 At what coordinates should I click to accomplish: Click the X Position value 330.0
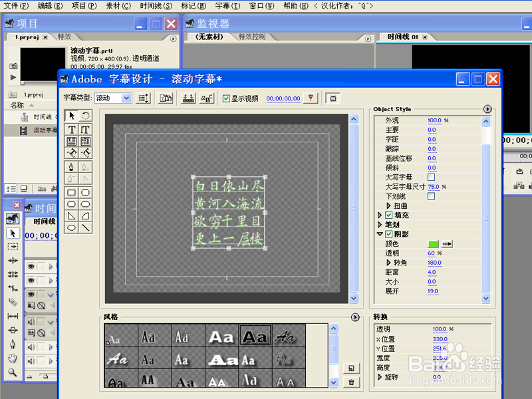coord(440,339)
